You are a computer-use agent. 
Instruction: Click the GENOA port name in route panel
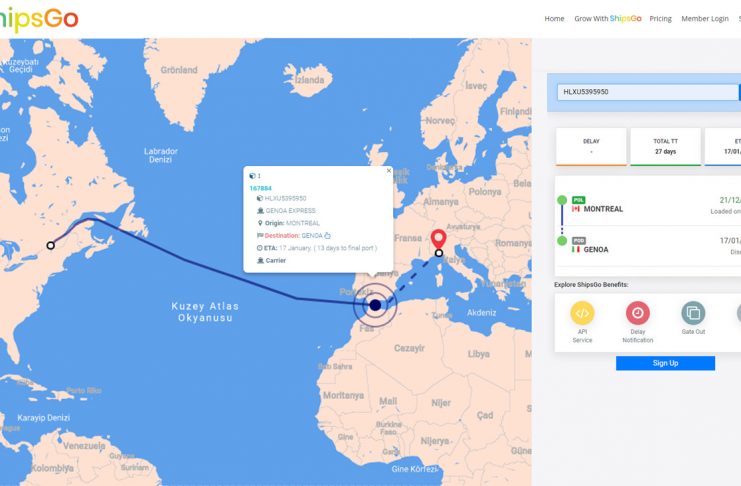click(x=595, y=250)
